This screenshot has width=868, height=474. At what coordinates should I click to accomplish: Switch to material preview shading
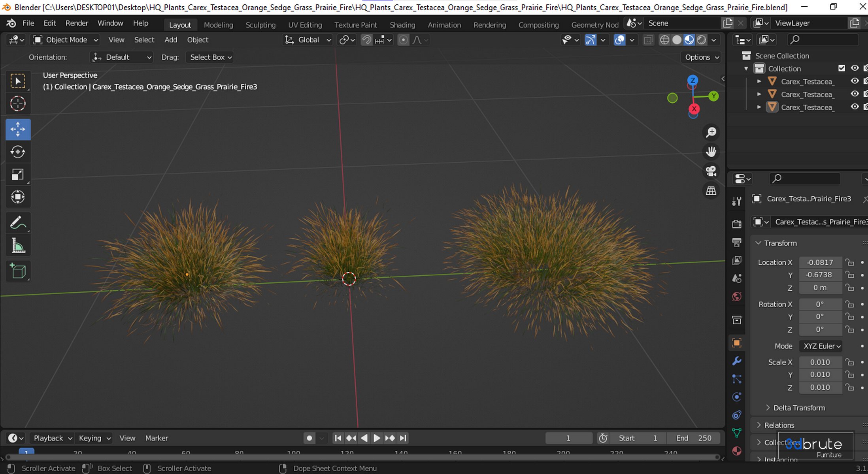689,40
